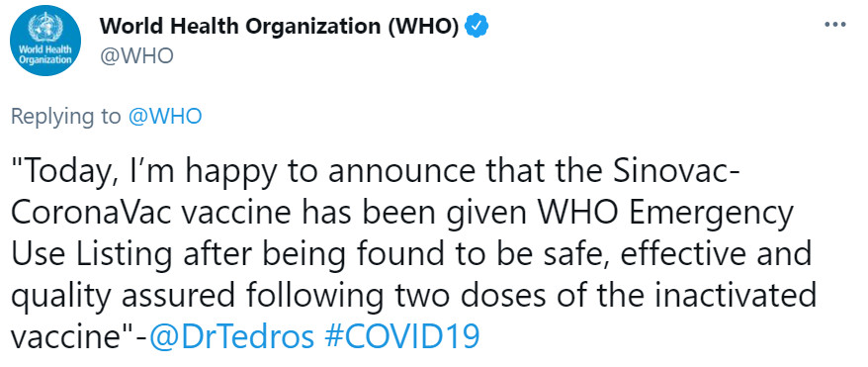
Task: Click the 'Replying to' label text
Action: pos(65,117)
